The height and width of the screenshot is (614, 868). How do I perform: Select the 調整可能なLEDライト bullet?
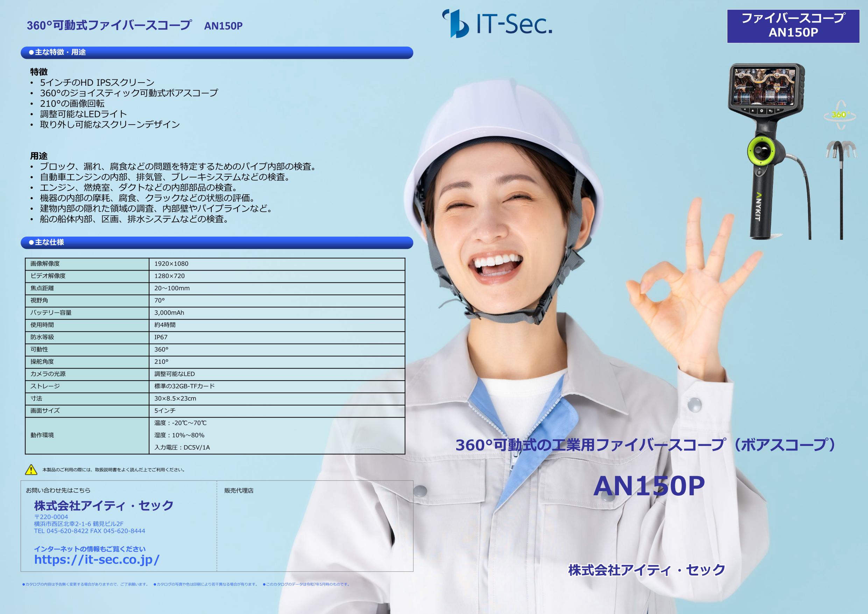click(84, 114)
